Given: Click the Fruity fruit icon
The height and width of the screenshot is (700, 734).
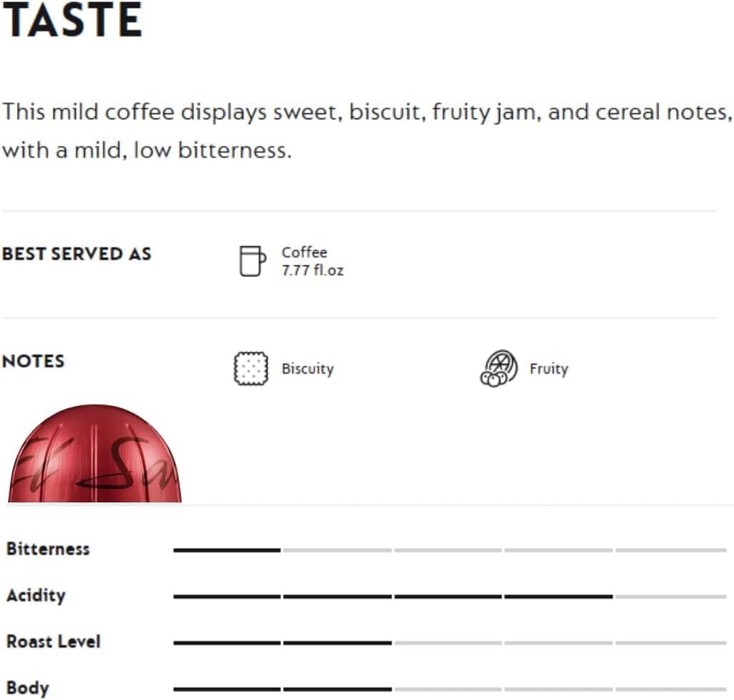Looking at the screenshot, I should pyautogui.click(x=498, y=369).
